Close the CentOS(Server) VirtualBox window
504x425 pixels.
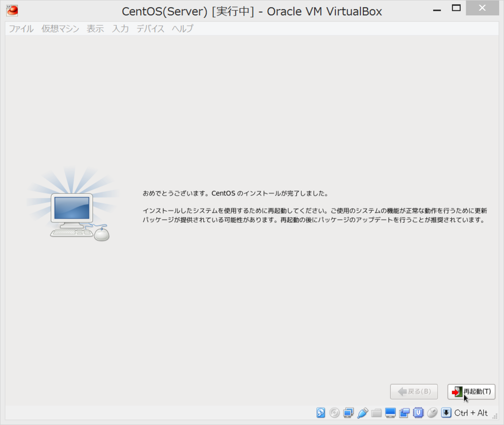pyautogui.click(x=482, y=8)
